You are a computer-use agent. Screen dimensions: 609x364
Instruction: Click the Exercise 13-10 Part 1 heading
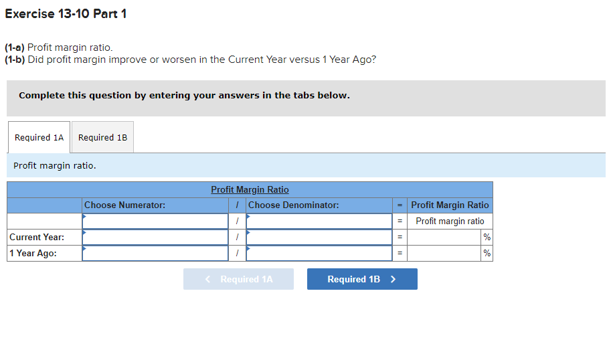(x=66, y=13)
